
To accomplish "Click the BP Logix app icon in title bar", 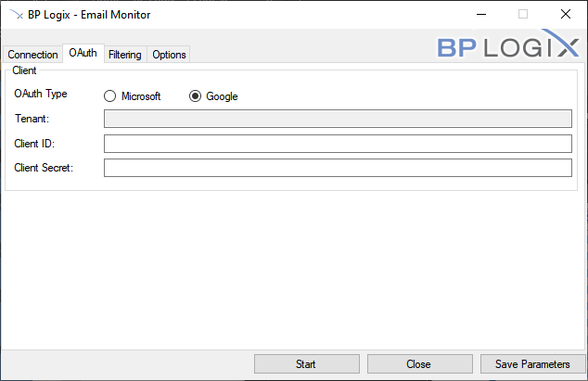I will [14, 15].
